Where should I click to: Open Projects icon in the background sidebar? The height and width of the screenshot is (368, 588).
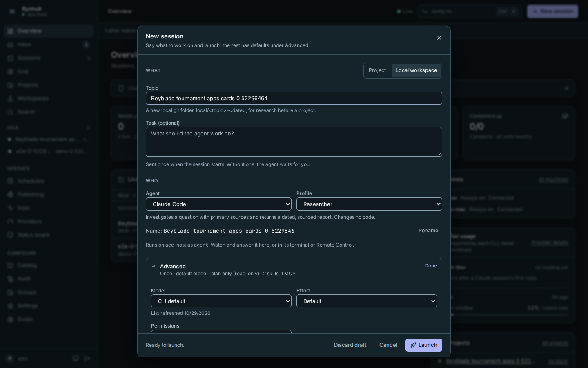click(11, 85)
